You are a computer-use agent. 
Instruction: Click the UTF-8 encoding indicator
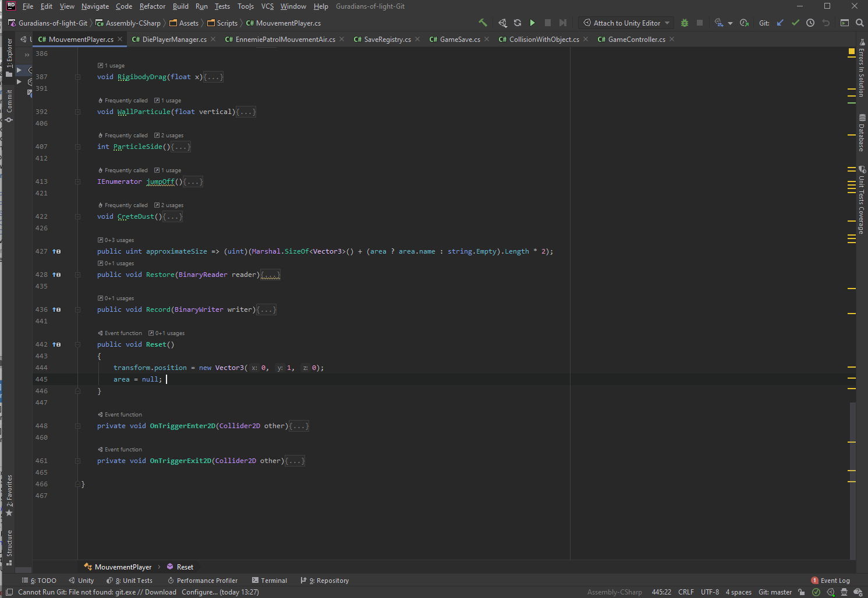point(710,592)
